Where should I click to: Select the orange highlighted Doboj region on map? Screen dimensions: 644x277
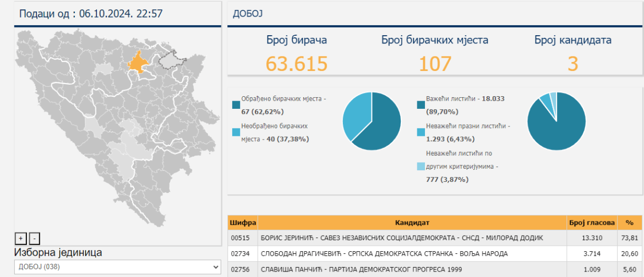[x=137, y=62]
